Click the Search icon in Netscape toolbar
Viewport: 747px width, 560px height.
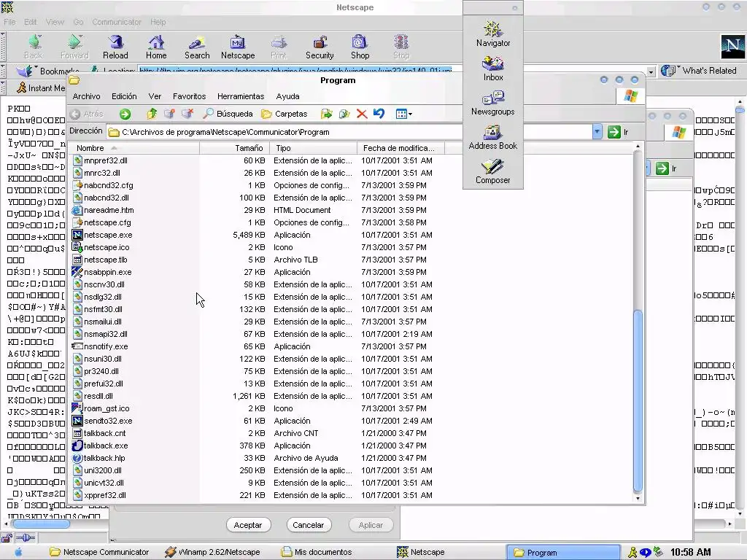point(197,47)
